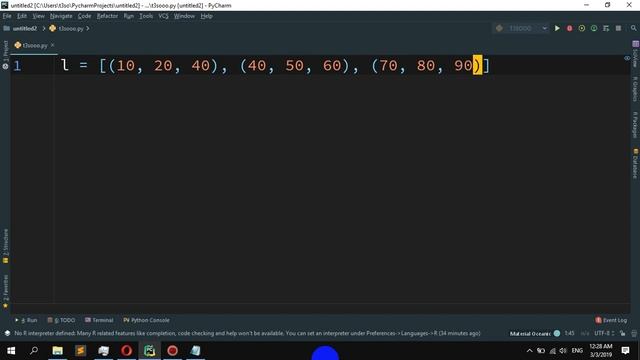Open the Edit menu

(x=22, y=16)
